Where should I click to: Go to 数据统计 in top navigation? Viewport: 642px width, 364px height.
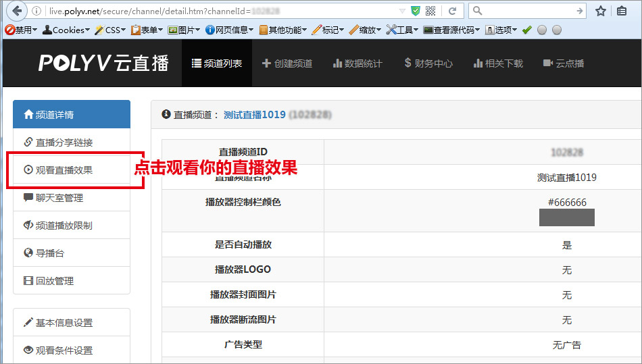point(357,63)
